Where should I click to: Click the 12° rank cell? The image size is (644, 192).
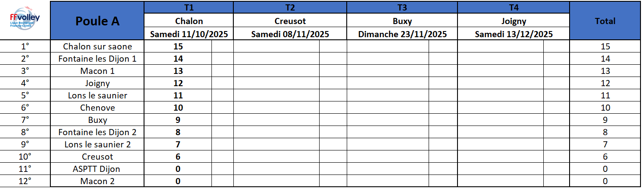click(x=25, y=181)
